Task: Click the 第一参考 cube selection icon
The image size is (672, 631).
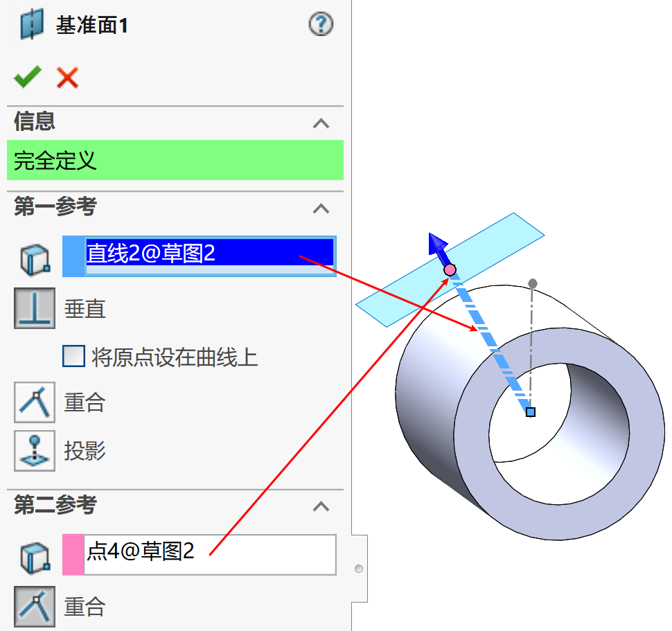Action: coord(35,259)
